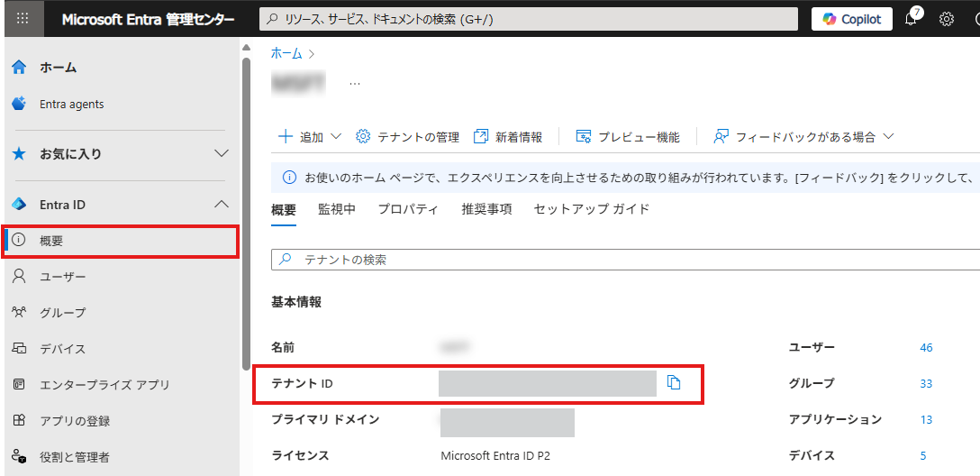The width and height of the screenshot is (980, 476).
Task: Click the 概要 info circle icon
Action: pos(20,240)
